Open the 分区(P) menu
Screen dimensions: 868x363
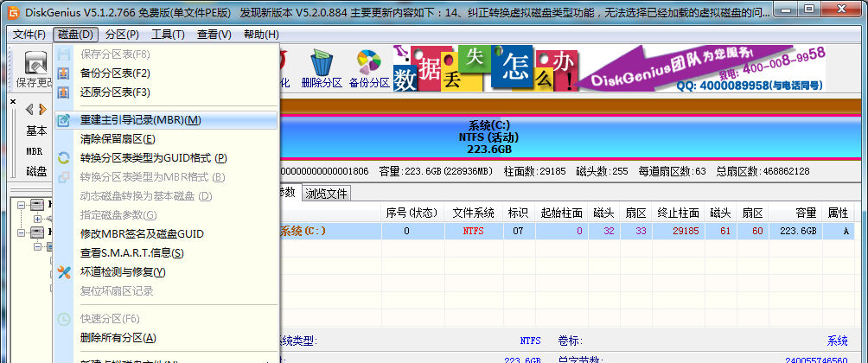tap(122, 35)
